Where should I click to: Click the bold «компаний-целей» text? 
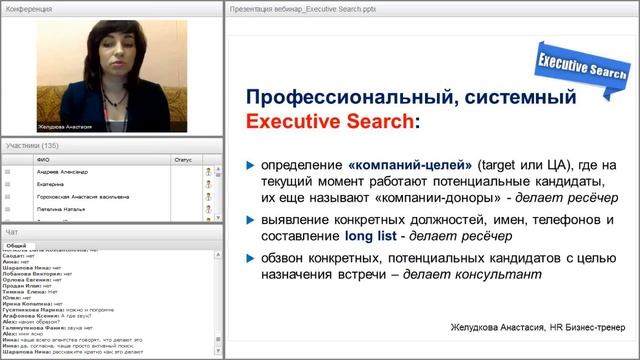(x=410, y=165)
